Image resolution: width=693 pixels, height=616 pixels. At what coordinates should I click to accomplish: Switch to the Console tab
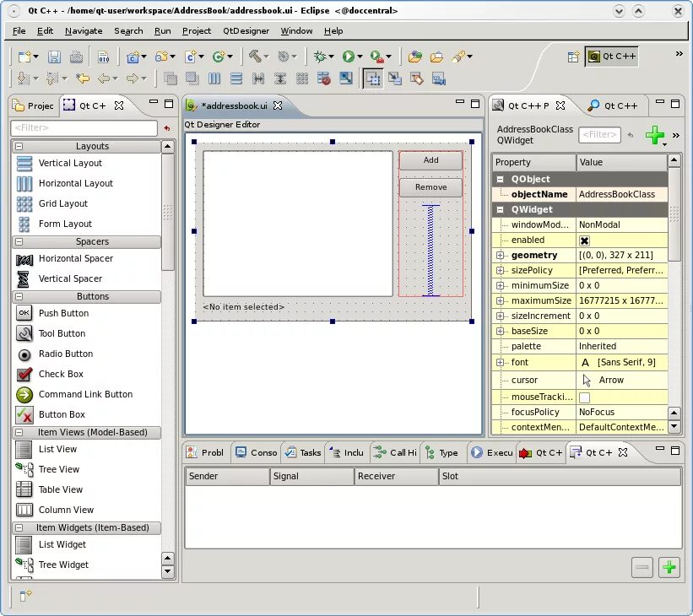(257, 453)
